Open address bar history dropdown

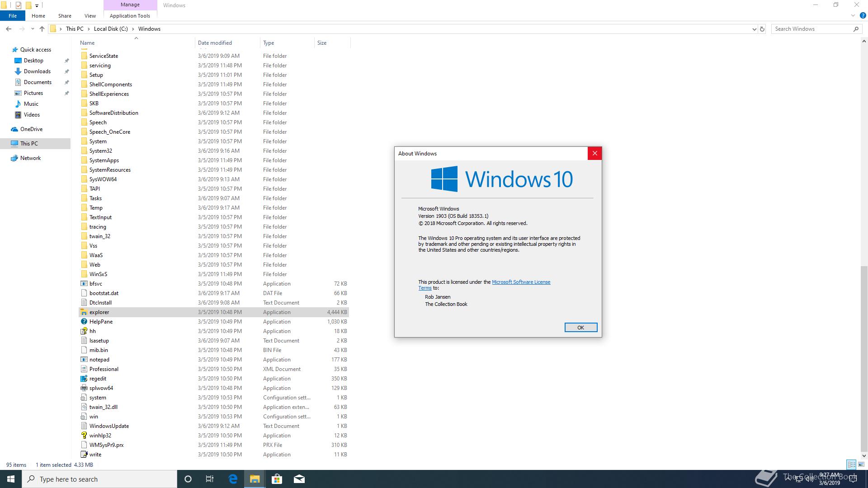(754, 29)
